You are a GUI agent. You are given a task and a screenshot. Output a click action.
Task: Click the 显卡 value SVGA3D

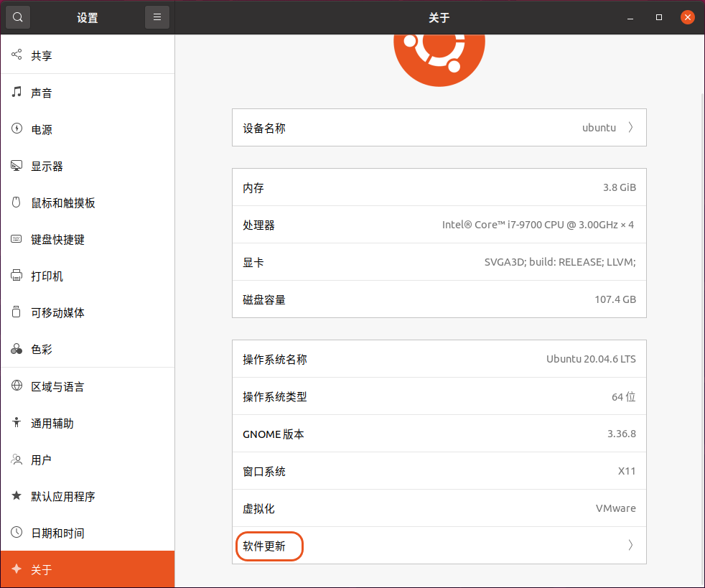tap(560, 262)
